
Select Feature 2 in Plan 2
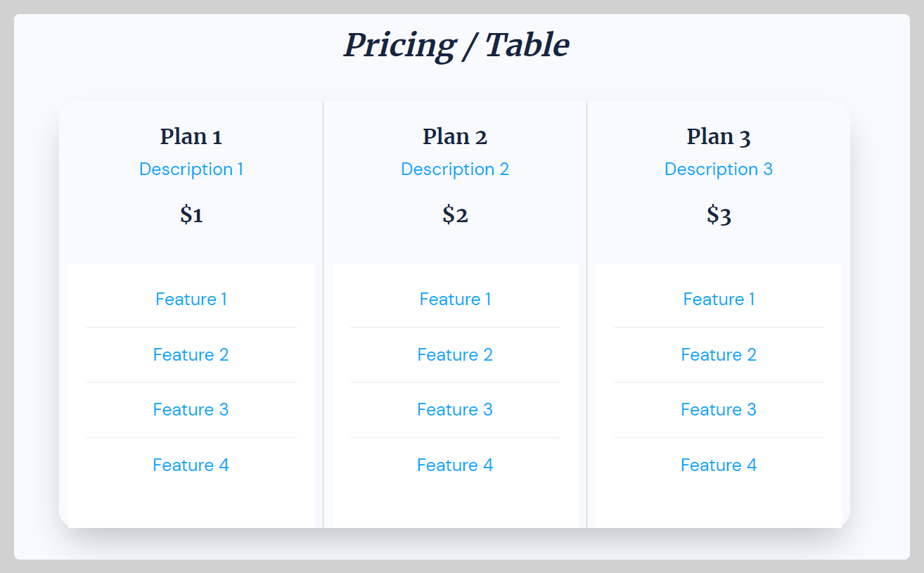tap(455, 354)
